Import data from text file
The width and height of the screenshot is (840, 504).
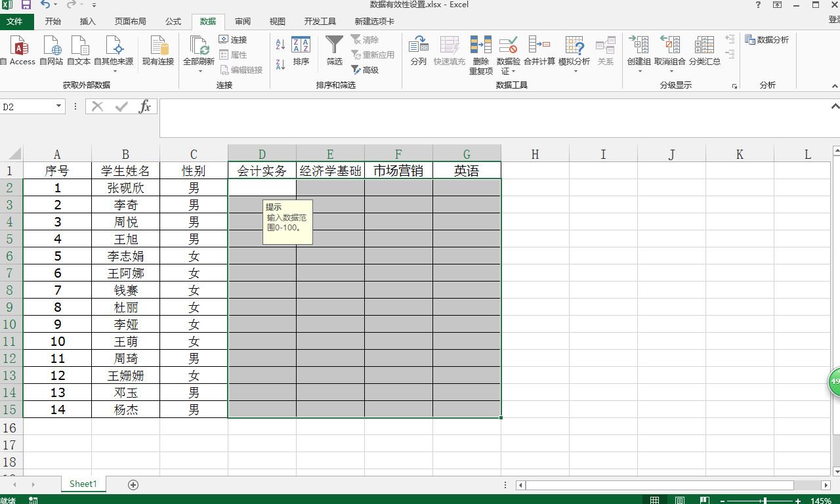pyautogui.click(x=79, y=51)
